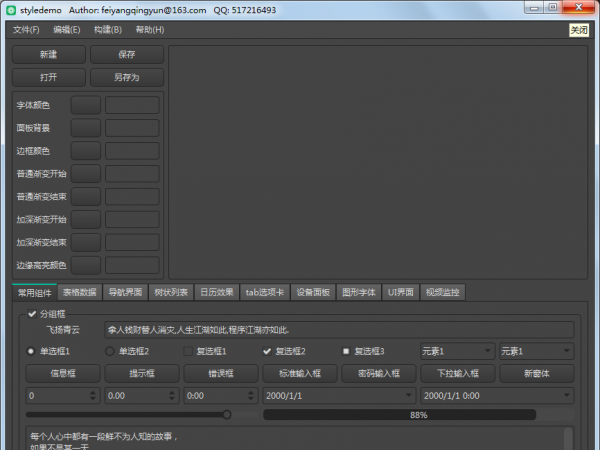This screenshot has height=450, width=600.
Task: Click the horizontal slider handle
Action: pyautogui.click(x=227, y=414)
